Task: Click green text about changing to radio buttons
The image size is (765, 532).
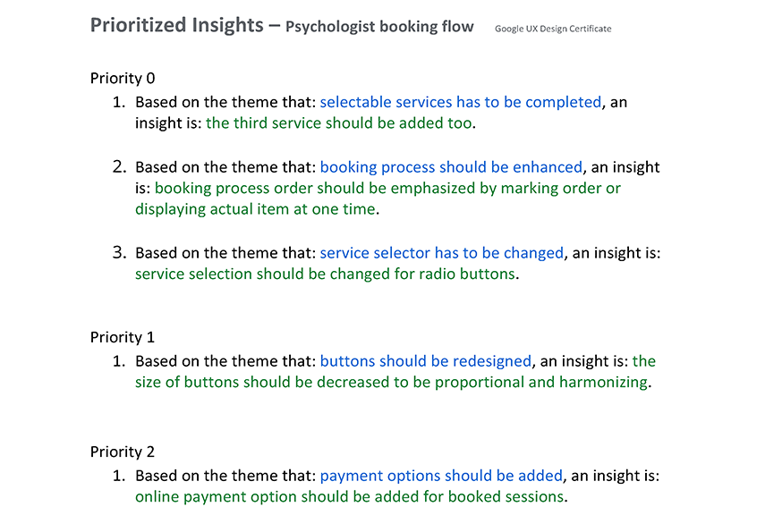Action: pyautogui.click(x=326, y=274)
